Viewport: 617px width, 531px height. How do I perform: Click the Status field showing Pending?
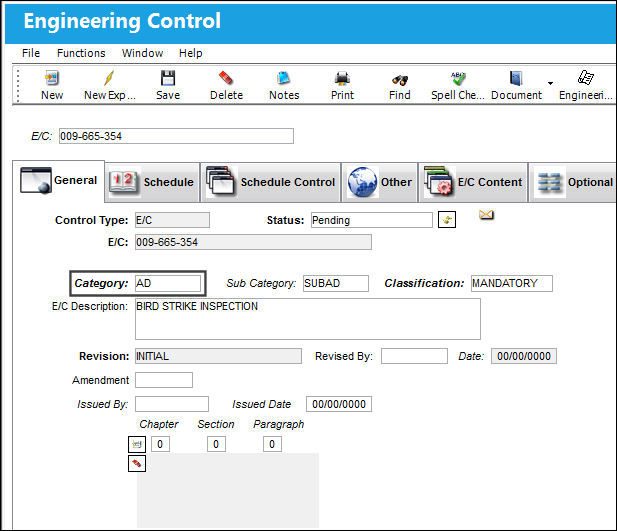click(372, 220)
